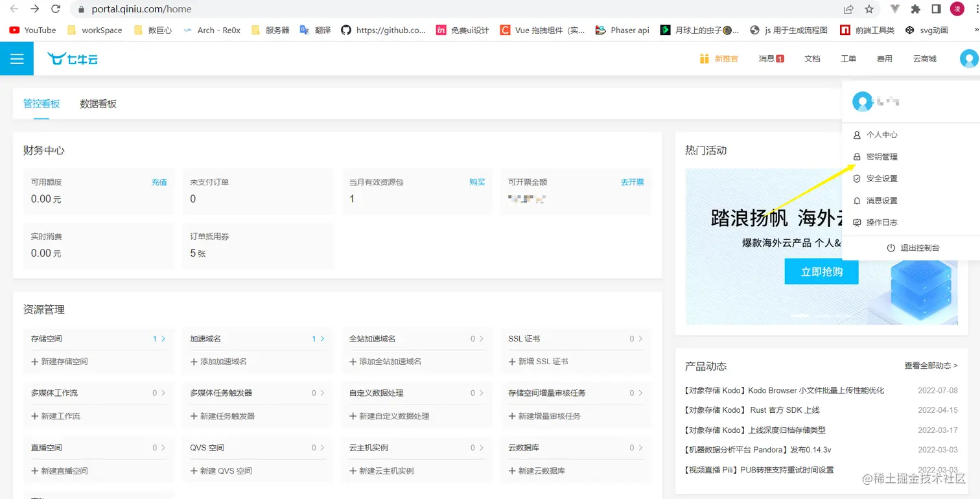Viewport: 980px width, 499px height.
Task: Open the 'Rust 官方 SDK 上线' news item
Action: point(752,410)
